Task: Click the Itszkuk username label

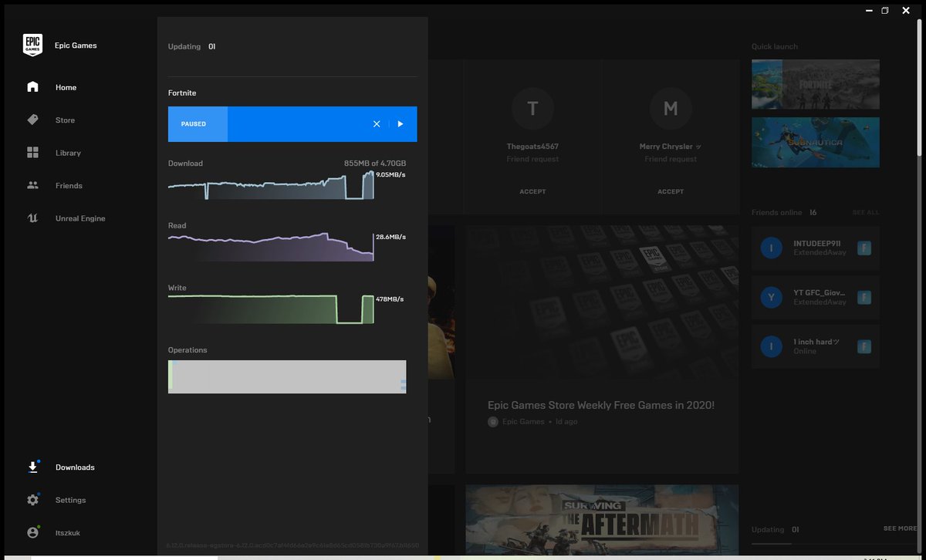Action: (x=67, y=533)
